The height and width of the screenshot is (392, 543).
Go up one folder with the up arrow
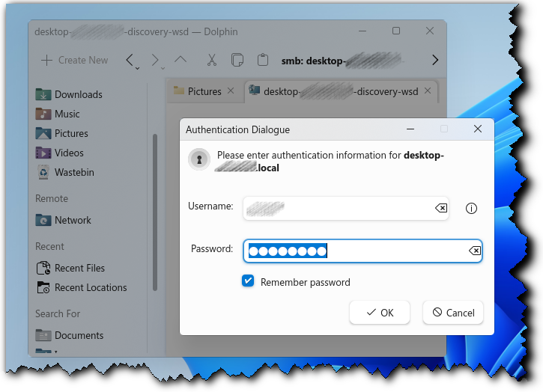[x=181, y=60]
